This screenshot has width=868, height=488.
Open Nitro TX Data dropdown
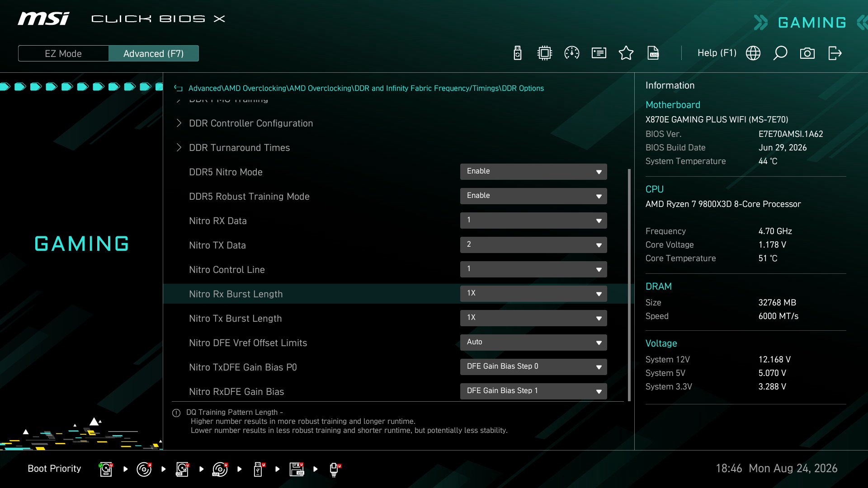coord(533,245)
